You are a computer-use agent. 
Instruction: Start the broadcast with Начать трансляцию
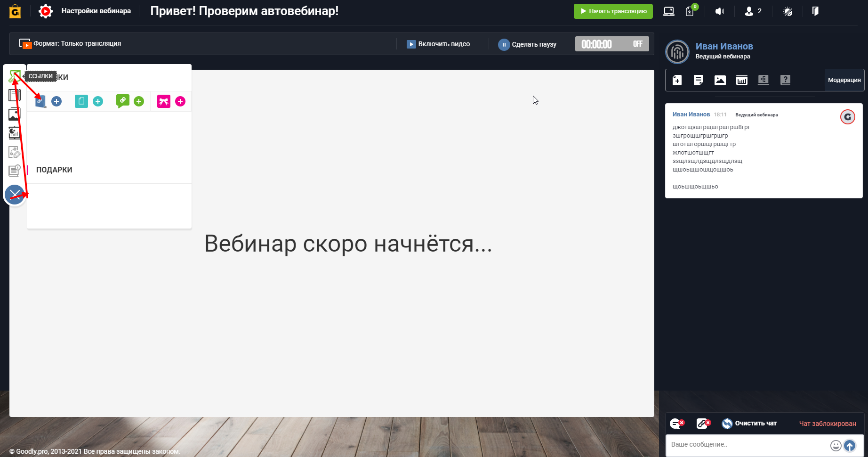coord(613,11)
